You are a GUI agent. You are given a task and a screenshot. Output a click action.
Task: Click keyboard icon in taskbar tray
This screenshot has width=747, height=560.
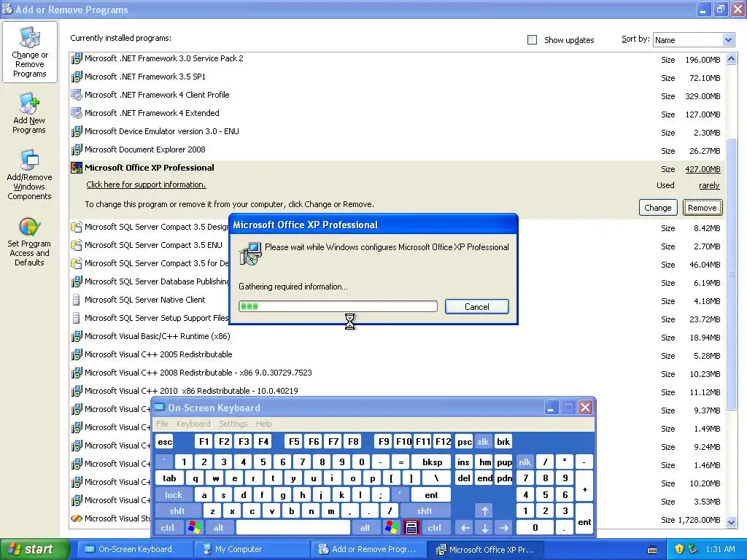click(653, 550)
